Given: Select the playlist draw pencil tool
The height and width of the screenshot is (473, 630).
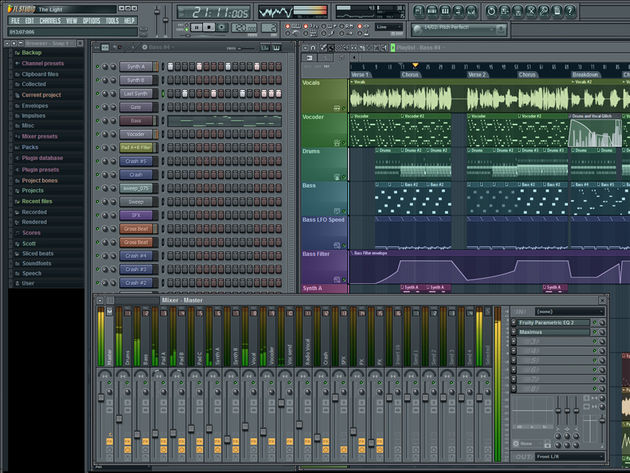Looking at the screenshot, I should click(323, 48).
